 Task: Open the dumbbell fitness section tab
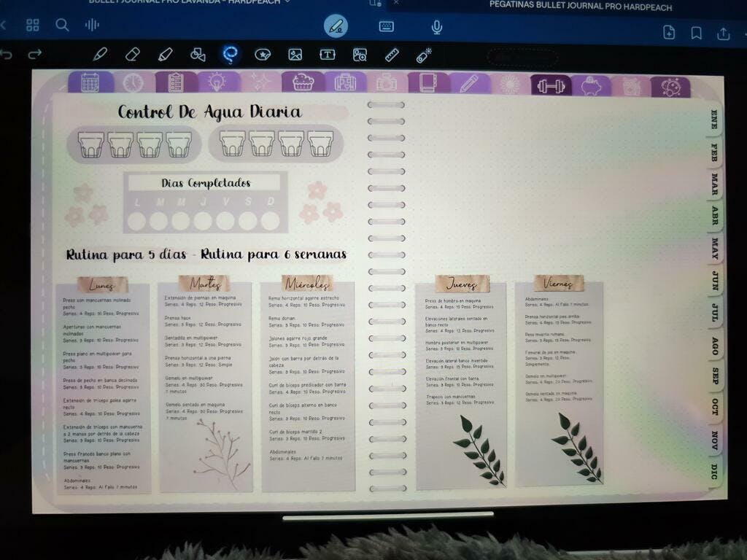pos(550,85)
